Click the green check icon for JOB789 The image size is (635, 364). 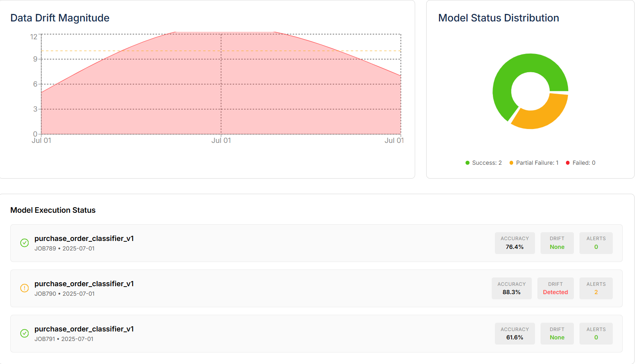[x=24, y=243]
